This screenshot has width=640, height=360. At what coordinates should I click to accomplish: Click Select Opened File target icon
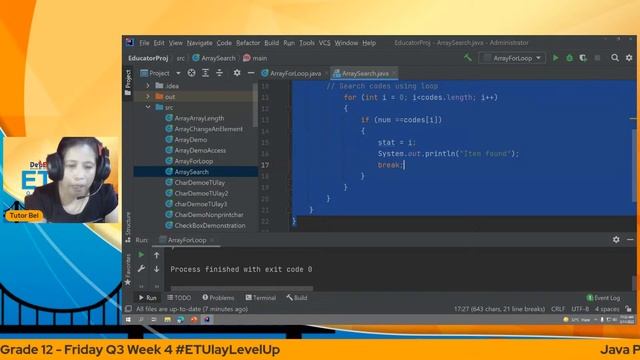(191, 73)
